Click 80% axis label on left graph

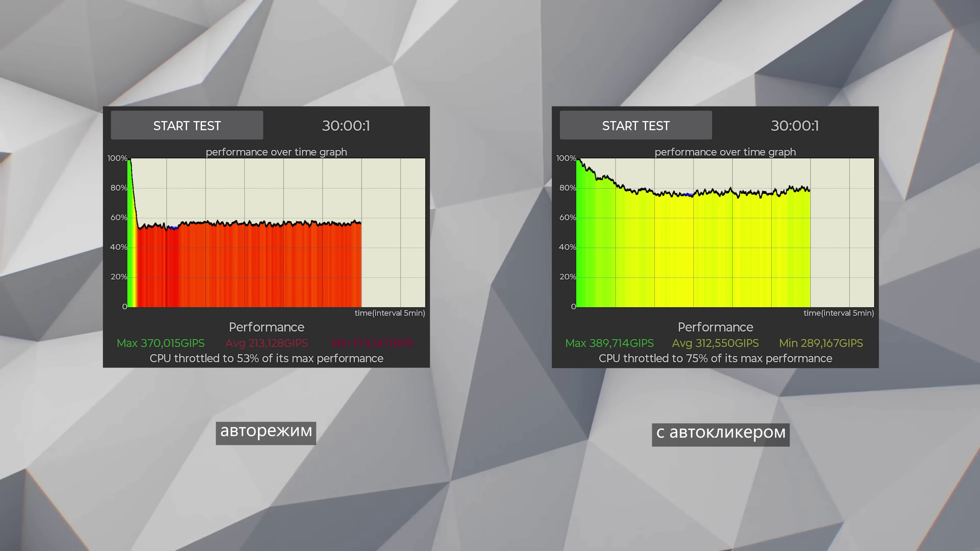(119, 188)
